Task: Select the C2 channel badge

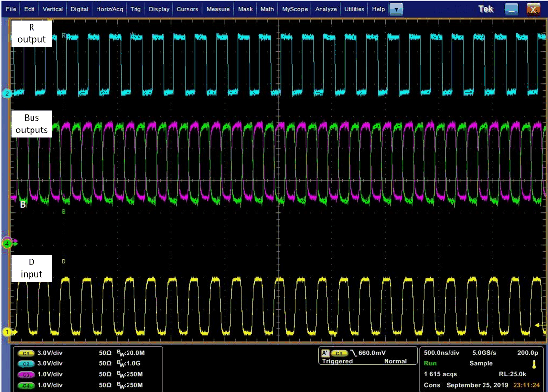Action: (x=26, y=363)
